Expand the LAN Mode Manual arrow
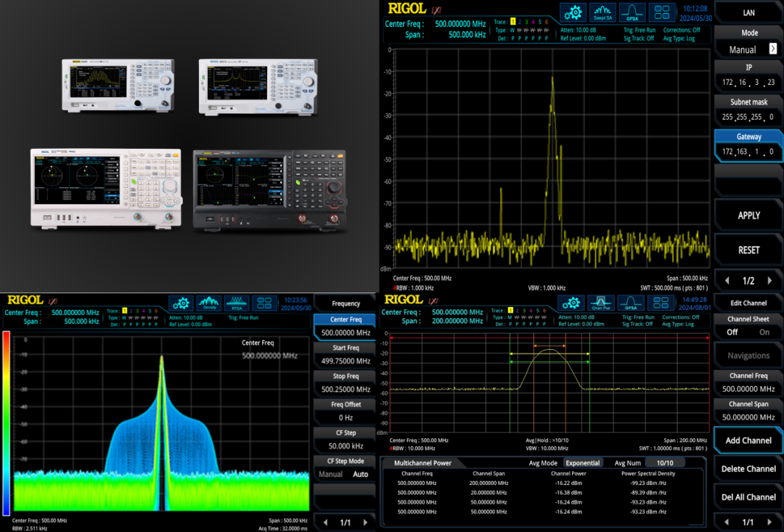Screen dimensions: 784x532 click(772, 49)
